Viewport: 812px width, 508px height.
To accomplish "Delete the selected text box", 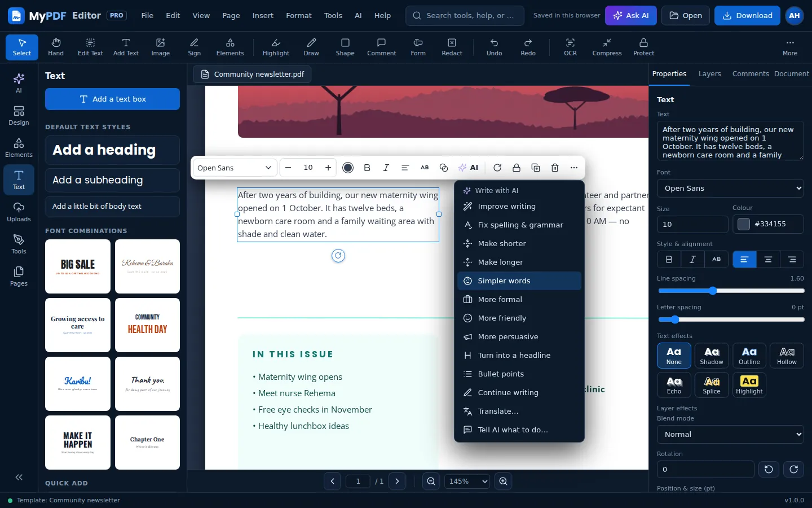I will tap(555, 168).
